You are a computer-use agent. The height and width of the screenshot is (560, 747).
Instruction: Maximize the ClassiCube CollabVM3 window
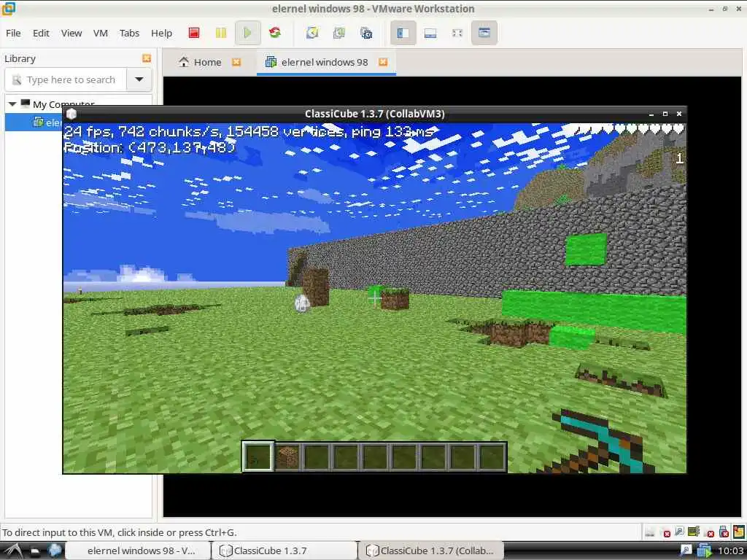click(x=665, y=114)
